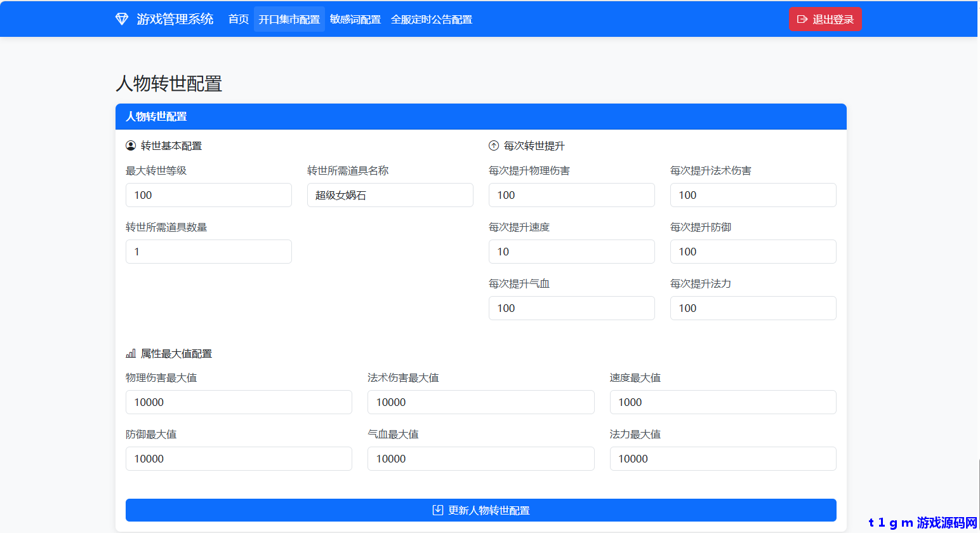Click the 更新人物转世配置 button
Image resolution: width=980 pixels, height=533 pixels.
coord(480,509)
